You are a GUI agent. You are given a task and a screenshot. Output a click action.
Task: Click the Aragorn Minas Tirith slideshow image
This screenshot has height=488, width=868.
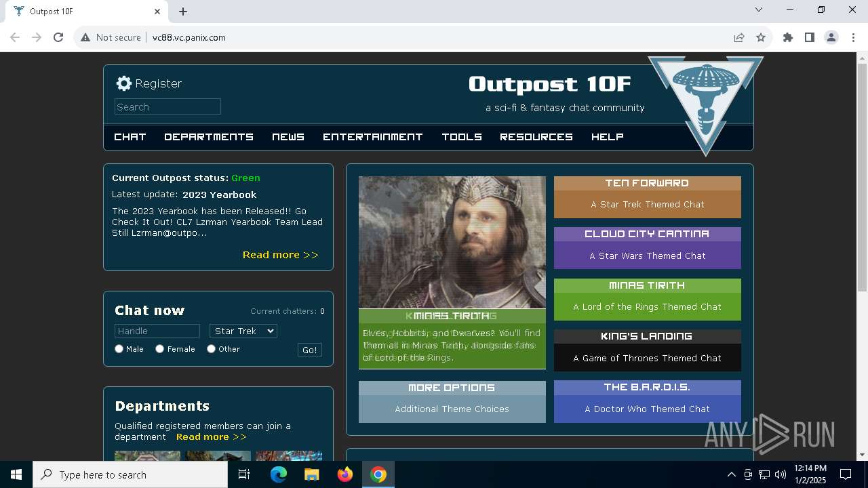coord(452,242)
